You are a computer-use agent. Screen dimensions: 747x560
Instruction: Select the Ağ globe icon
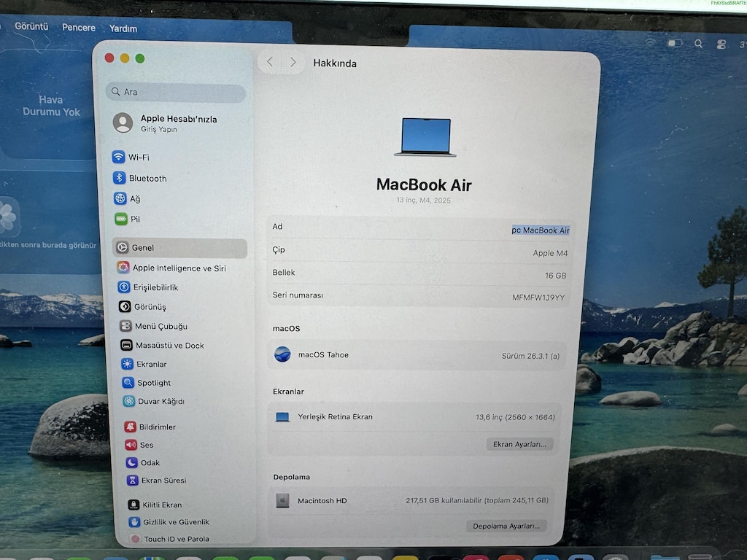point(120,198)
